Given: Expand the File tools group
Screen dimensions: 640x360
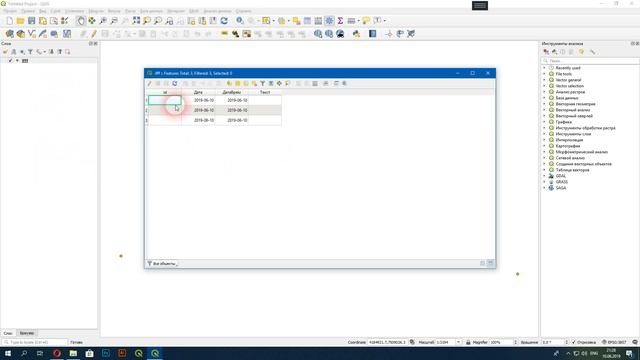Looking at the screenshot, I should click(544, 74).
